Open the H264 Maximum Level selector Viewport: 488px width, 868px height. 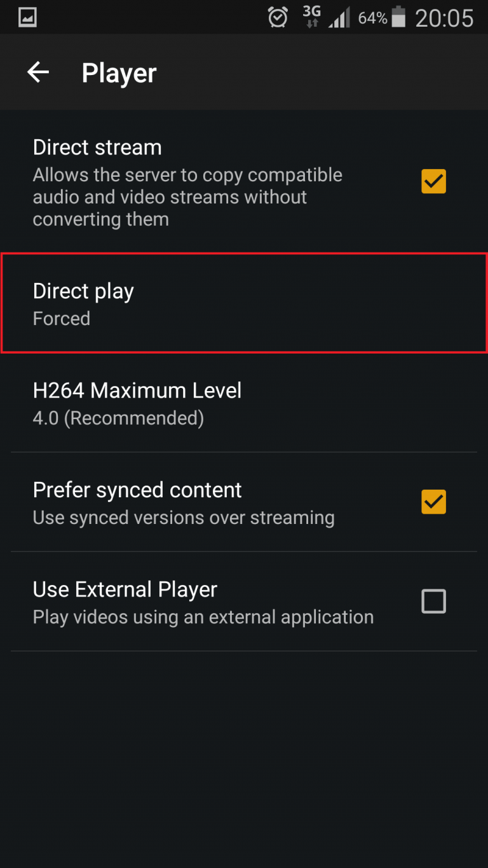(x=244, y=403)
